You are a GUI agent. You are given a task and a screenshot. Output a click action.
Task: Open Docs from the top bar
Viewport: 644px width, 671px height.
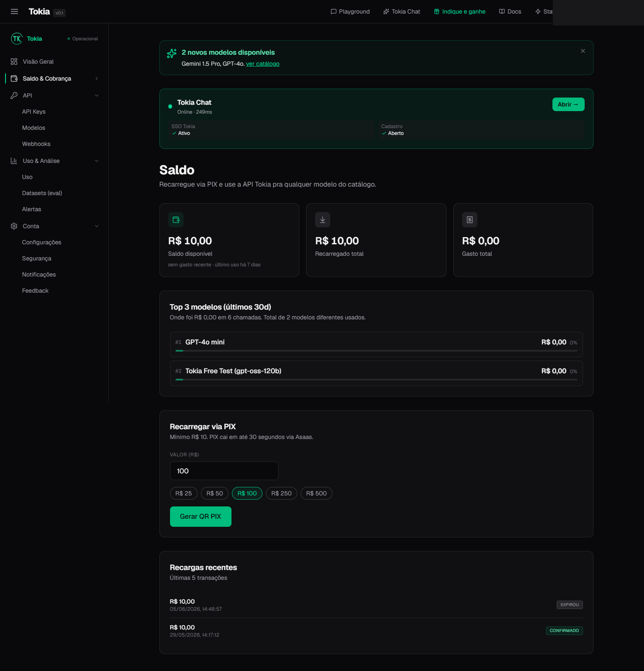coord(510,11)
